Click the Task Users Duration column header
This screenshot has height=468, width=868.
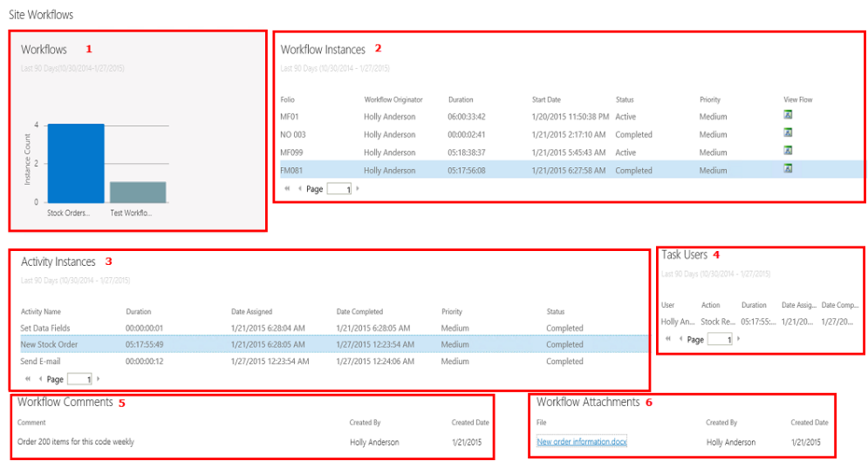coord(754,305)
